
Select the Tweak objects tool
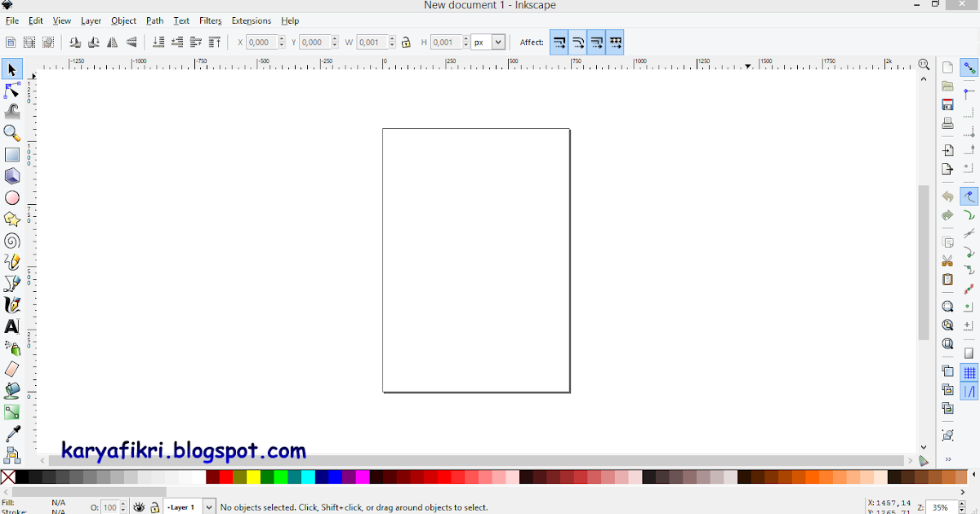(x=12, y=112)
